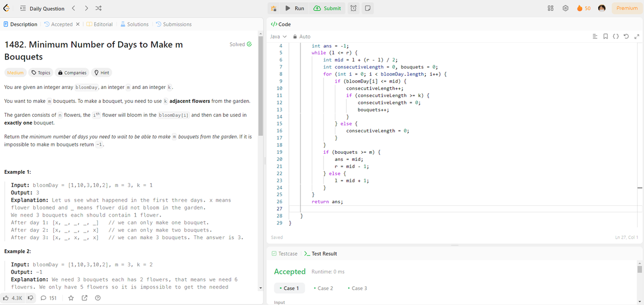This screenshot has width=644, height=305.
Task: Select Case 1 result
Action: click(289, 288)
